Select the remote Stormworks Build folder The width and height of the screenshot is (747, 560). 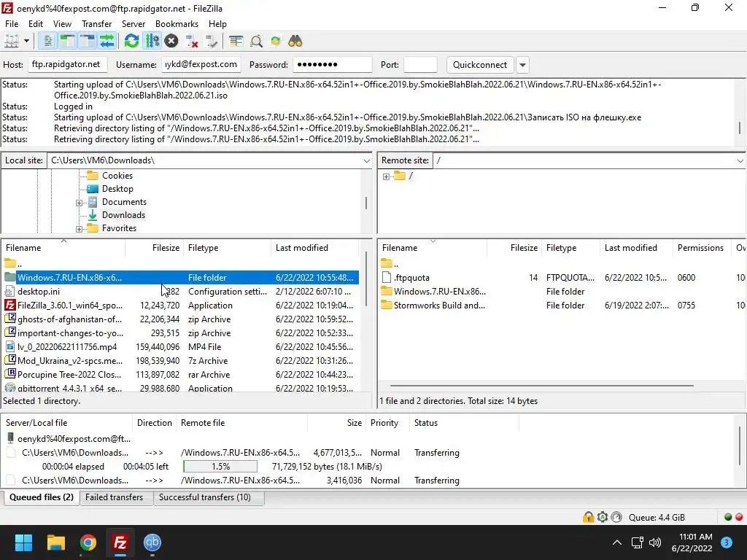pyautogui.click(x=562, y=306)
